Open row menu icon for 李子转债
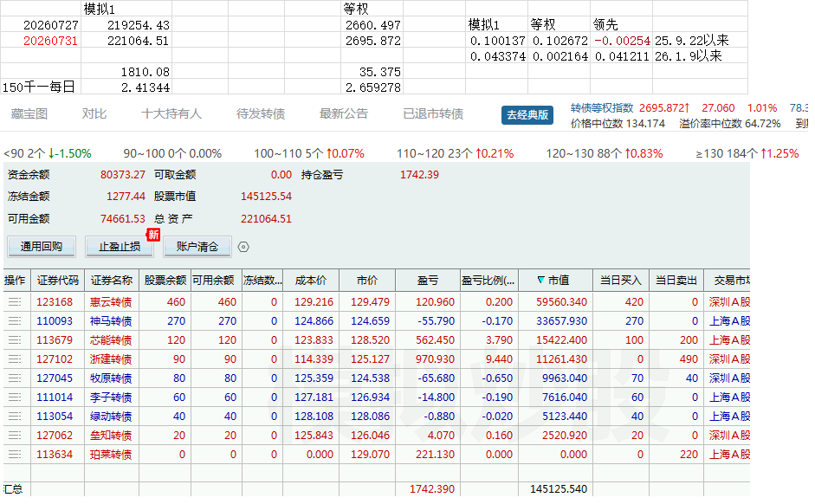This screenshot has width=815, height=504. click(x=15, y=397)
